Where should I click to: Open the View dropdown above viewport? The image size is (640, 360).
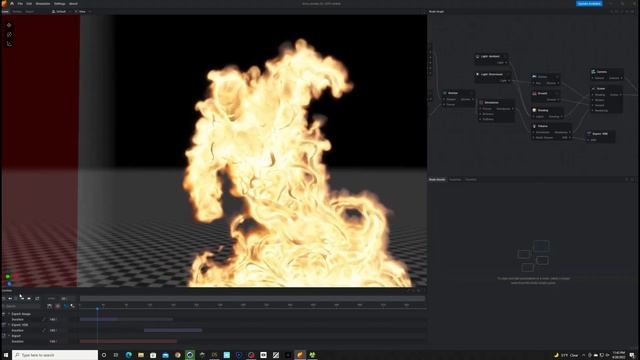pos(82,11)
